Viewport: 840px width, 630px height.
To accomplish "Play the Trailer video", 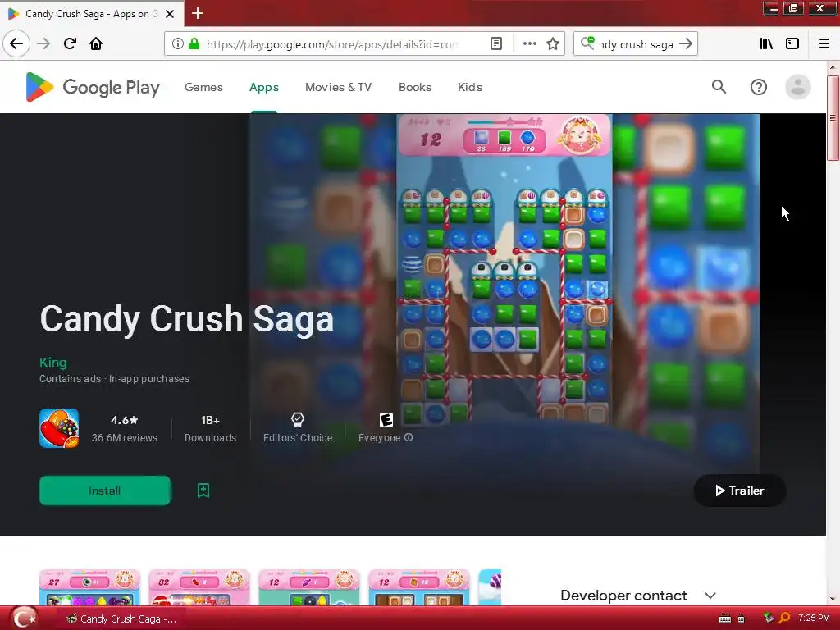I will pyautogui.click(x=740, y=491).
